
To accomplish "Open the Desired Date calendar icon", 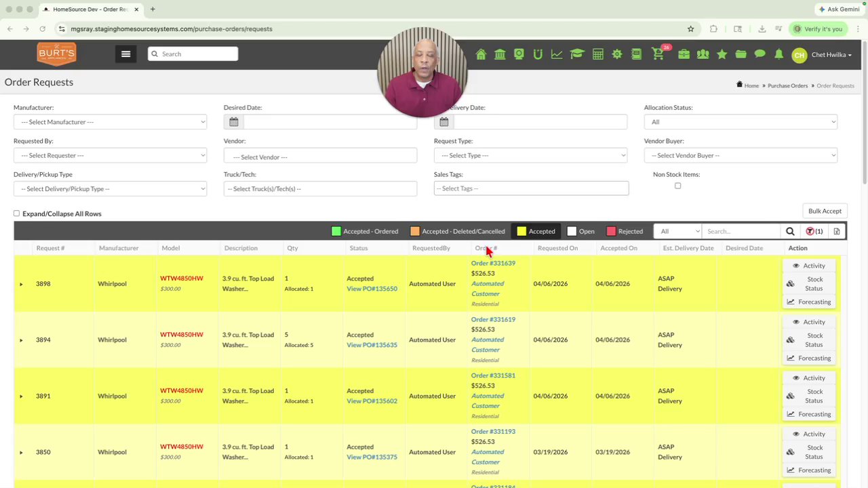I will click(233, 122).
